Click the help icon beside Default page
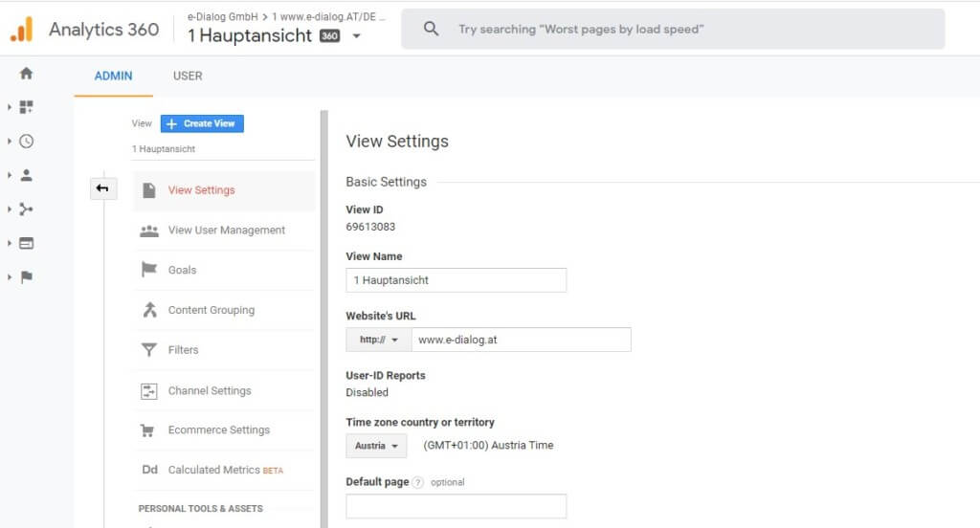This screenshot has height=528, width=980. pyautogui.click(x=417, y=482)
